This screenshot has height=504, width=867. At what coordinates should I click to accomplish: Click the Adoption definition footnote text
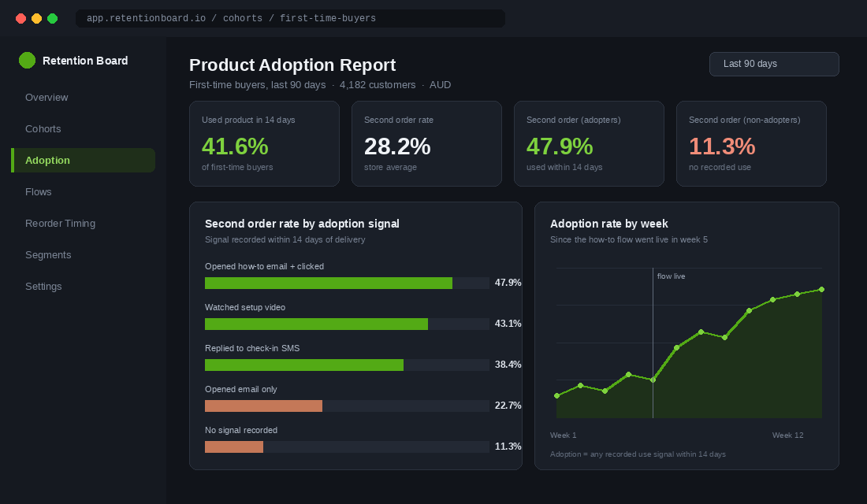[638, 454]
